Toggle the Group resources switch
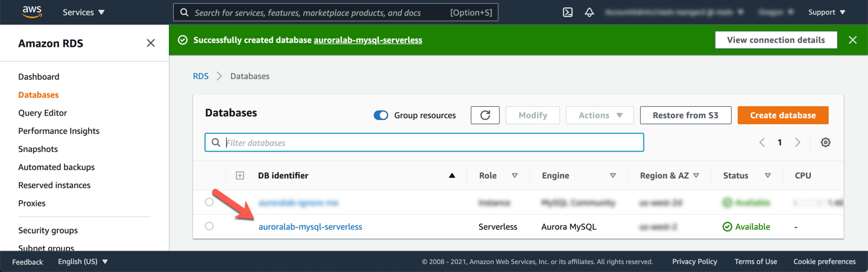The height and width of the screenshot is (272, 868). pos(381,115)
